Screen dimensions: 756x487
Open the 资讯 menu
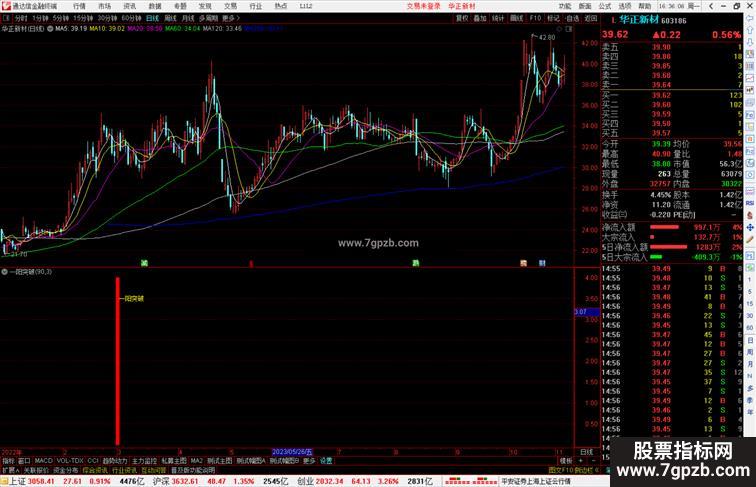coord(130,6)
